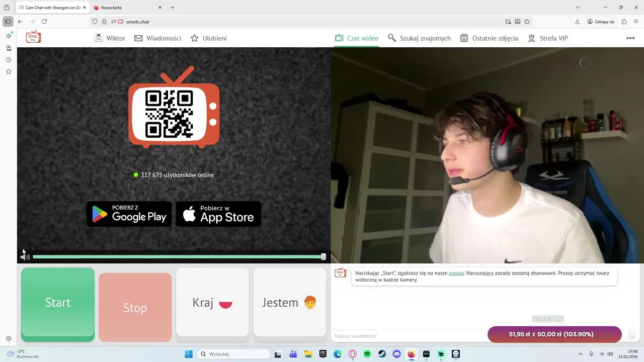644x362 pixels.
Task: Open the AI chatbot sparkle sidebar icon
Action: 9,36
